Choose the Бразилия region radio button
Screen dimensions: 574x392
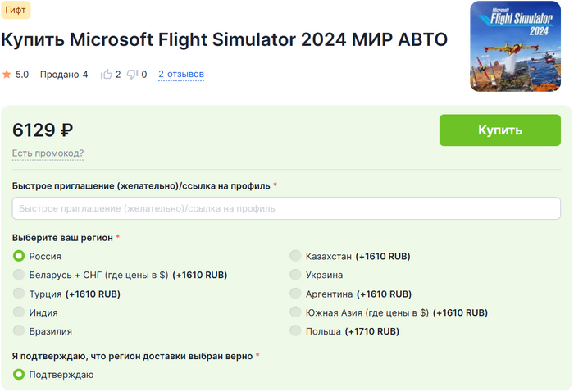19,331
